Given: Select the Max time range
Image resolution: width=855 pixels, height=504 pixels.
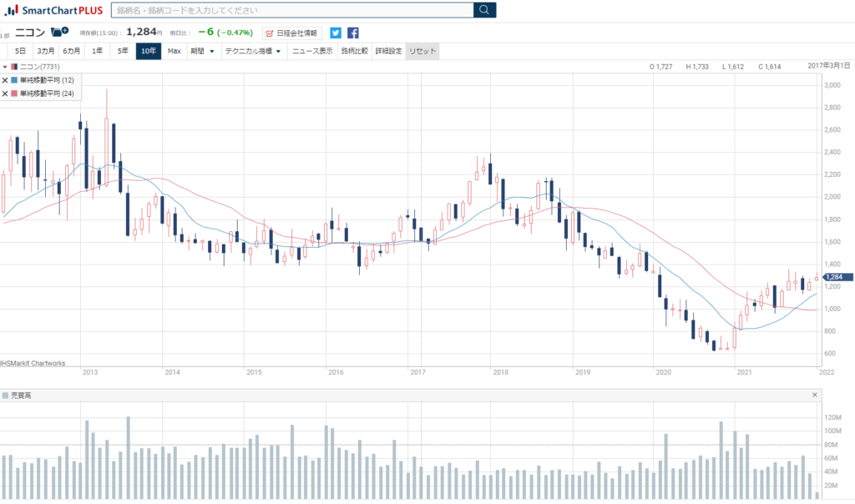Looking at the screenshot, I should pyautogui.click(x=174, y=51).
